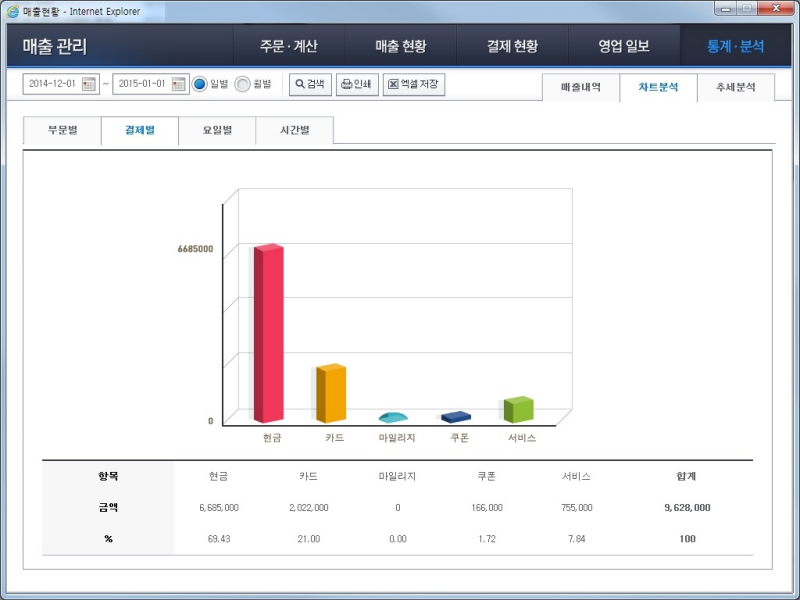The width and height of the screenshot is (800, 600).
Task: Click the Internet Explorer title bar icon
Action: pos(11,11)
